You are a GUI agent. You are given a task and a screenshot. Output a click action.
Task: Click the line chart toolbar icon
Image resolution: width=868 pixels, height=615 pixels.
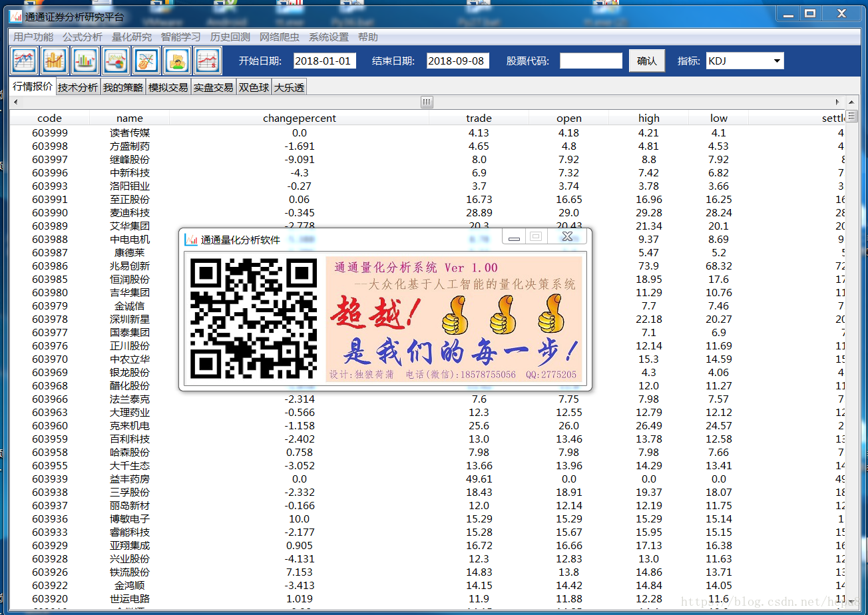(x=24, y=61)
